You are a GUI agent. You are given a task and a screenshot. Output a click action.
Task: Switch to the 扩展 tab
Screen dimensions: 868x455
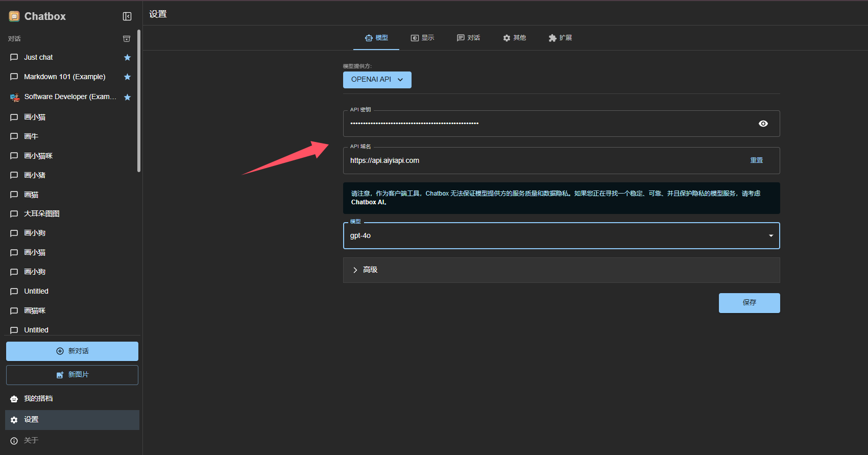click(560, 38)
